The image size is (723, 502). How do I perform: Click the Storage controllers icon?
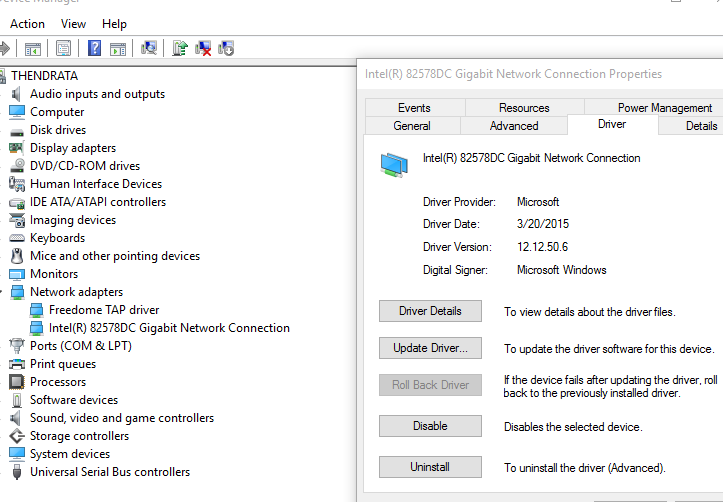click(17, 436)
